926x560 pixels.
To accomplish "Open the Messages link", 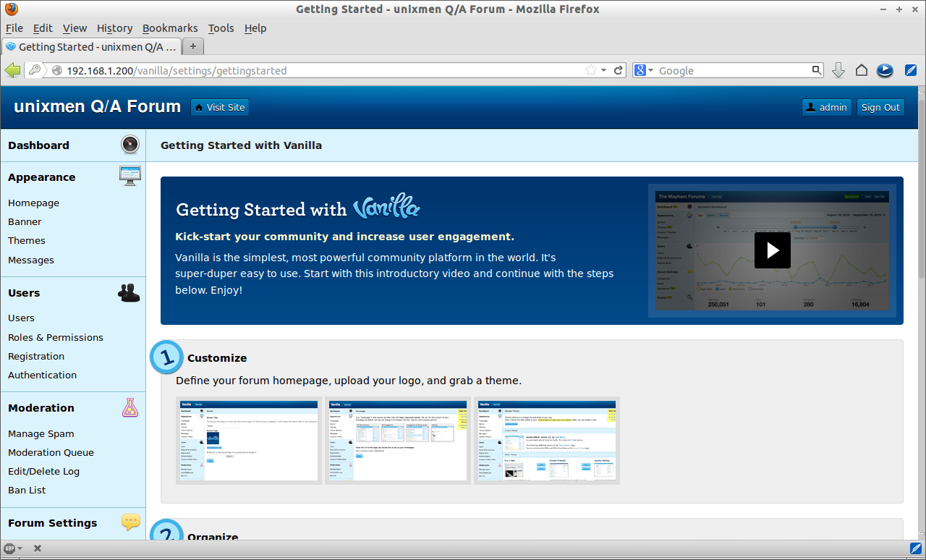I will tap(31, 260).
